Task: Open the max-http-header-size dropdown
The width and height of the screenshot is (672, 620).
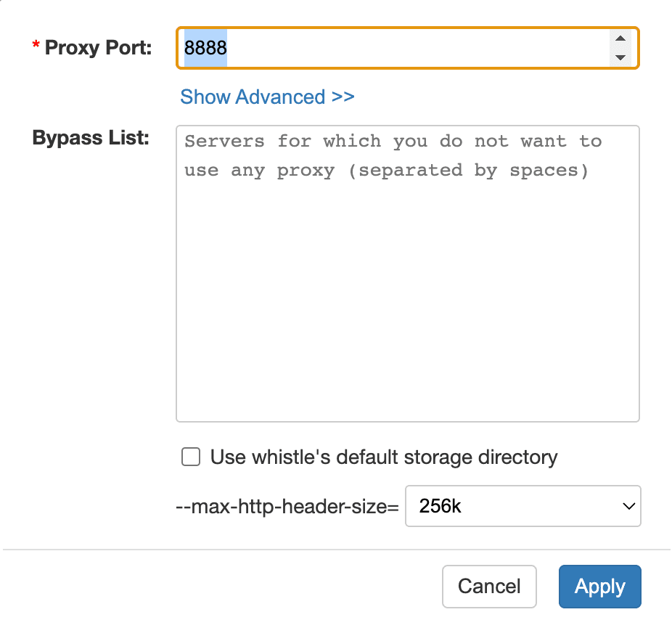Action: coord(523,506)
